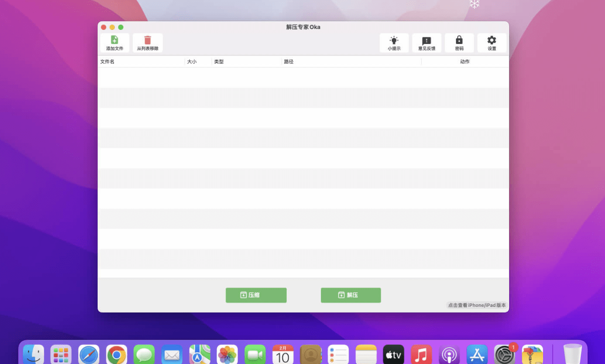The image size is (605, 364).
Task: Click the 动作 column header
Action: [465, 62]
